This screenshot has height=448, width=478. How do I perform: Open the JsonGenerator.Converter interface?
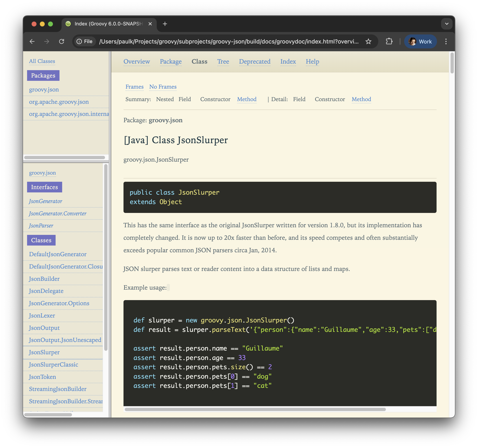[x=57, y=213]
